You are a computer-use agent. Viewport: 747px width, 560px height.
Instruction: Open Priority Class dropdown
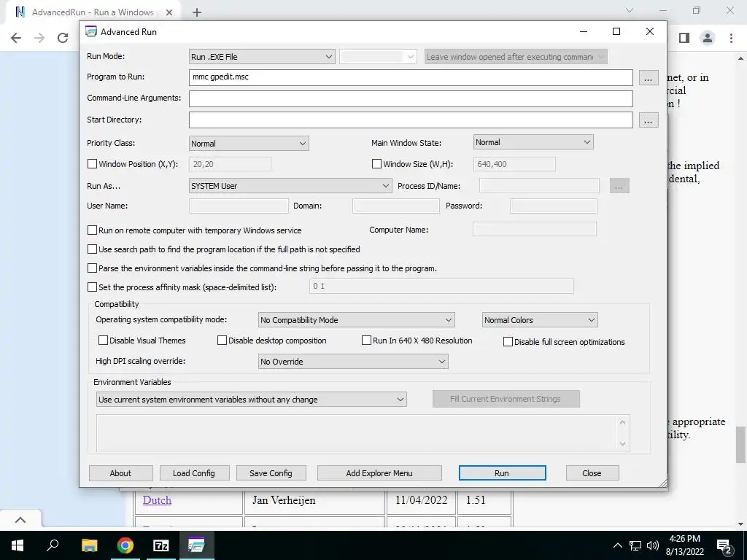[x=249, y=144]
